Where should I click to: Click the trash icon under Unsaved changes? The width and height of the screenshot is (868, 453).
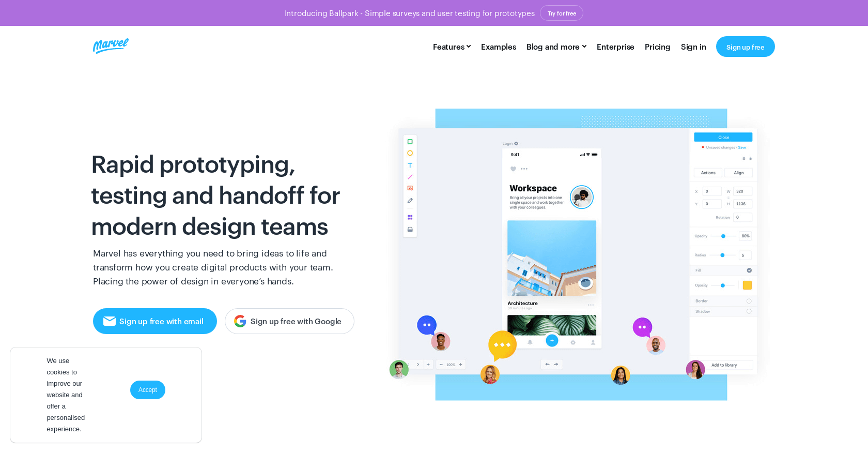pos(744,158)
